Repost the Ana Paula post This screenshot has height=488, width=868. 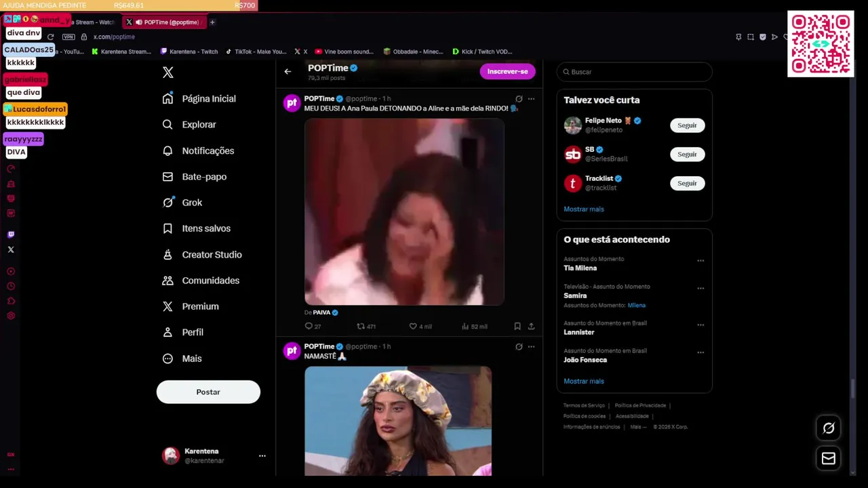pyautogui.click(x=361, y=326)
